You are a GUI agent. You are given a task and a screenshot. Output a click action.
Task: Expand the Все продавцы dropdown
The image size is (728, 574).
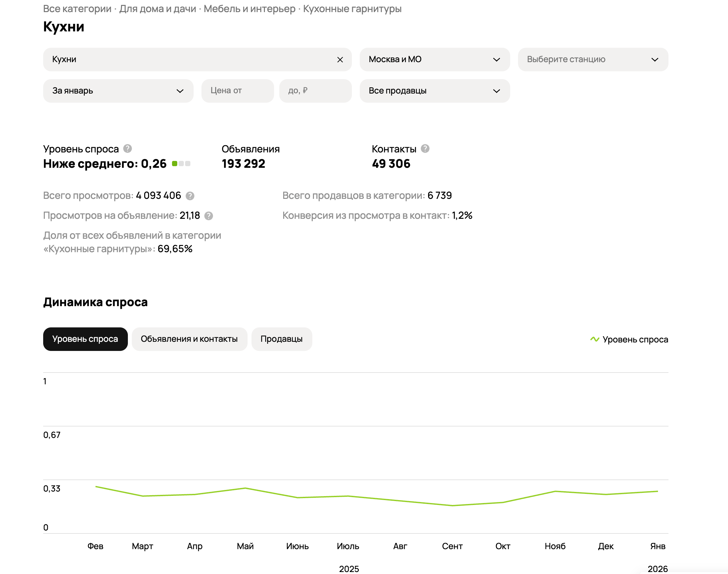click(434, 91)
